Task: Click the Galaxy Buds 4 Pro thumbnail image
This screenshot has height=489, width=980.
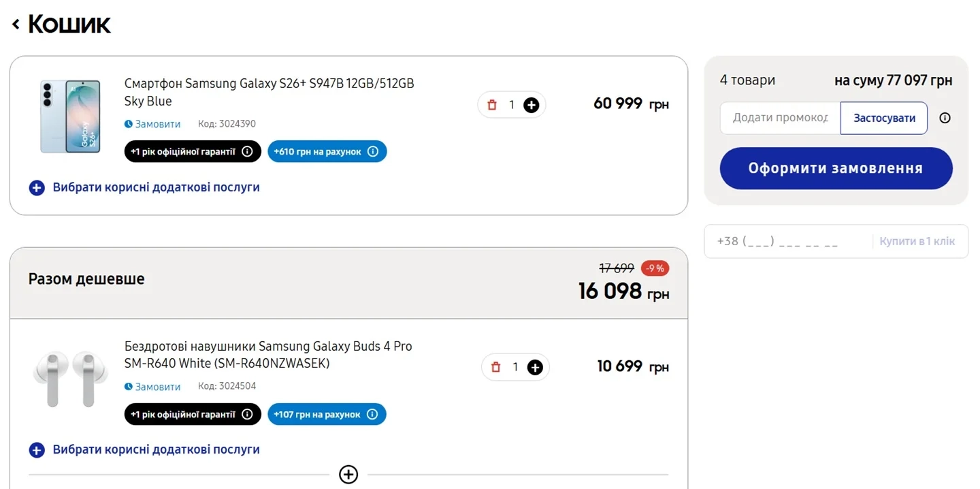Action: pyautogui.click(x=70, y=379)
